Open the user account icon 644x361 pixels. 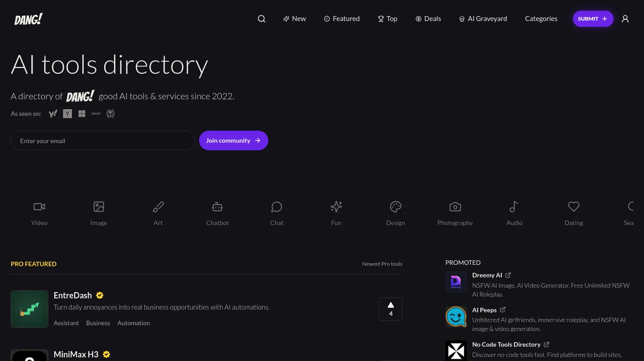tap(625, 19)
